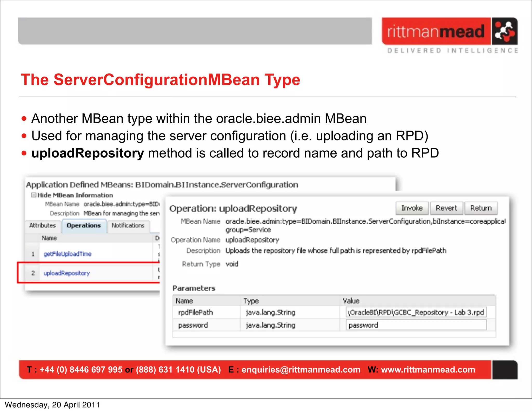
Task: Click the rpdFilePath value input field
Action: pos(416,312)
